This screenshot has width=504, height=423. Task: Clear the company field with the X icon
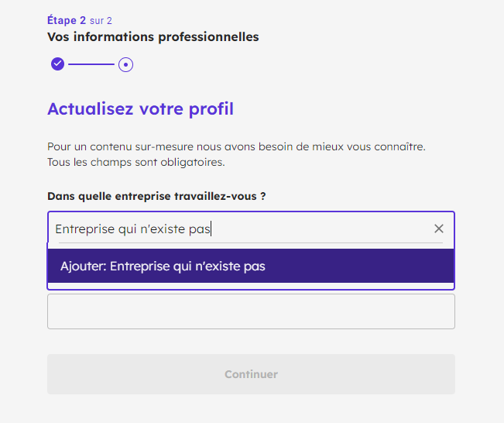[439, 229]
